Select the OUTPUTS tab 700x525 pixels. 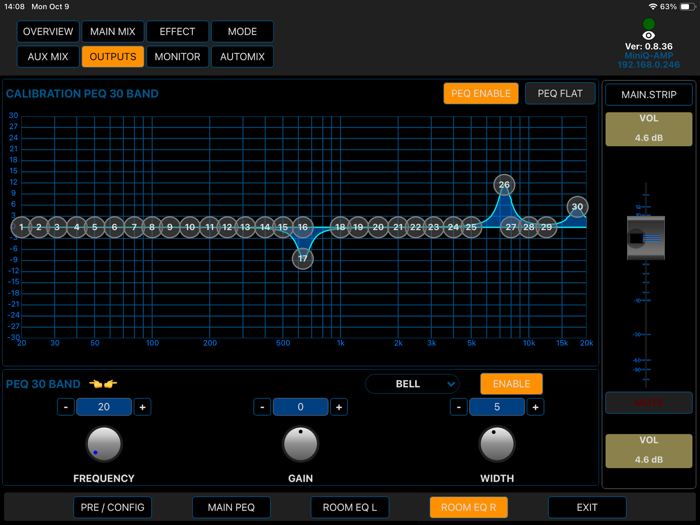112,57
